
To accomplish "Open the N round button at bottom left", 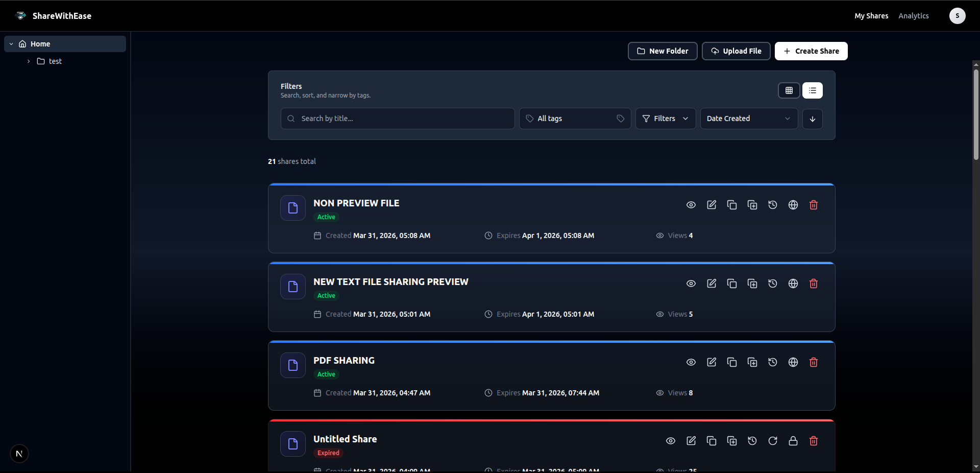I will [19, 454].
